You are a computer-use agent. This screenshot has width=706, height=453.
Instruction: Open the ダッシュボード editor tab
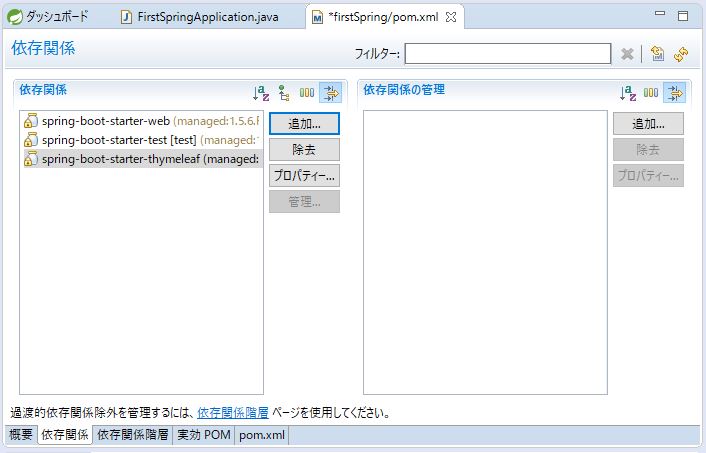tap(48, 17)
